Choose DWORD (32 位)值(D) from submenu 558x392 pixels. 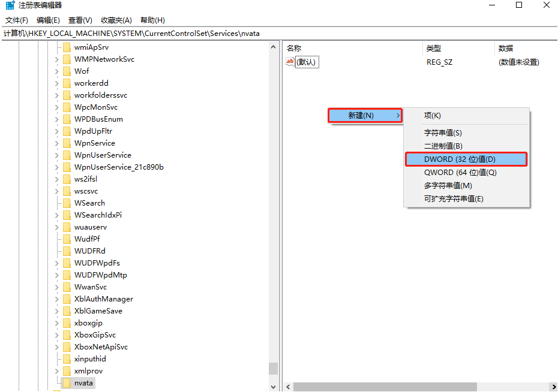(x=460, y=159)
